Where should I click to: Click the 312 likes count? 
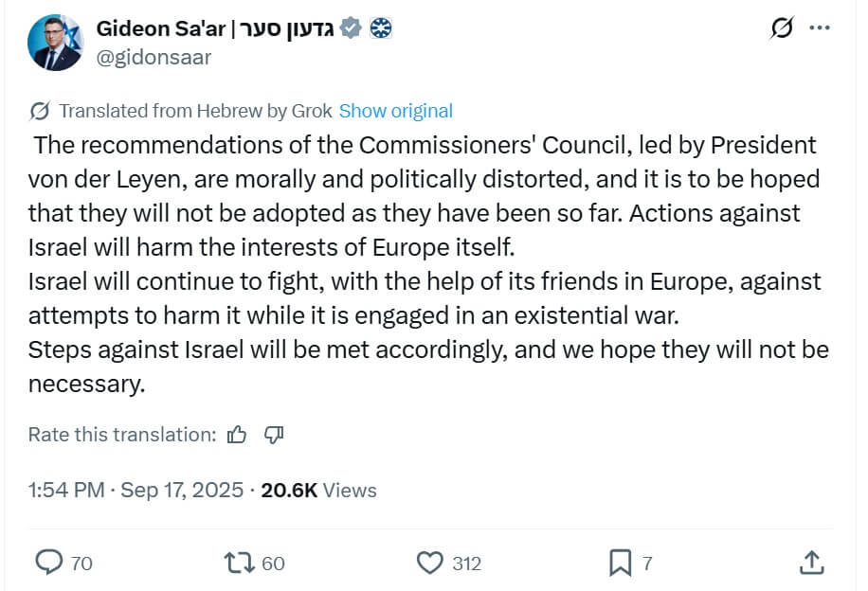click(x=466, y=564)
